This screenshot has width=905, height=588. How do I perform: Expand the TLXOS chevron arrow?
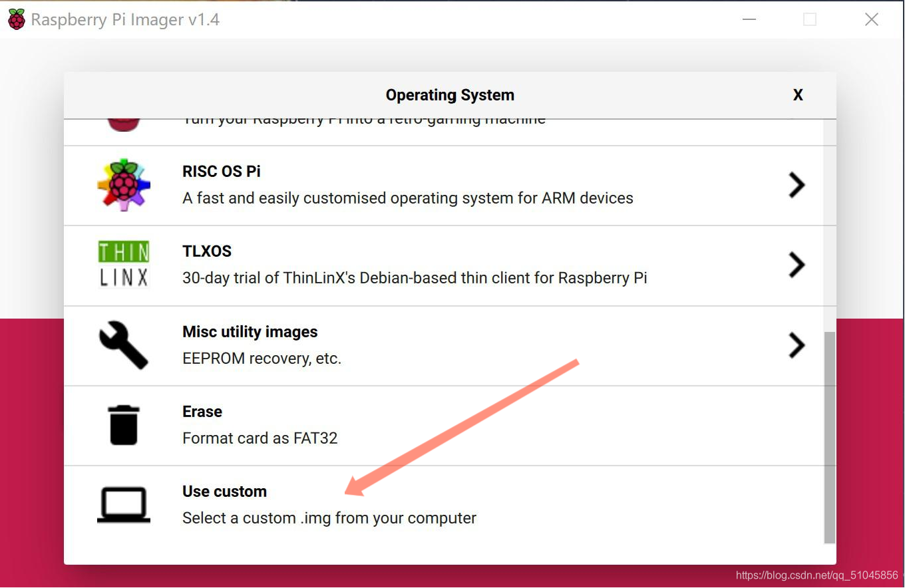pyautogui.click(x=797, y=265)
